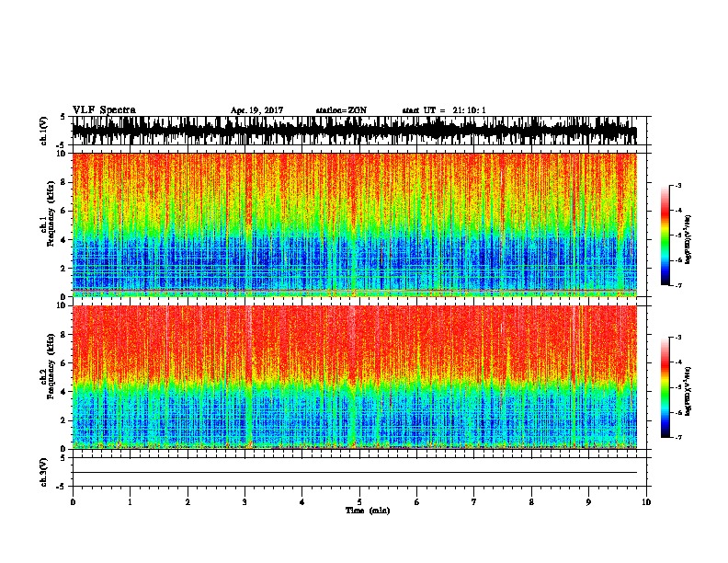The height and width of the screenshot is (563, 728).
Task: Click the "ch.1(V)" axis label
Action: click(44, 131)
